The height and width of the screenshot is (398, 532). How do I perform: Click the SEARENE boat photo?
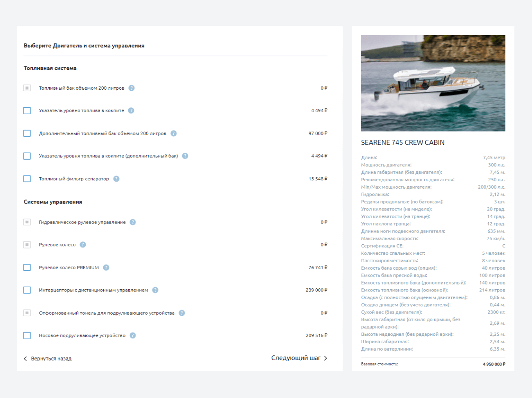point(433,83)
